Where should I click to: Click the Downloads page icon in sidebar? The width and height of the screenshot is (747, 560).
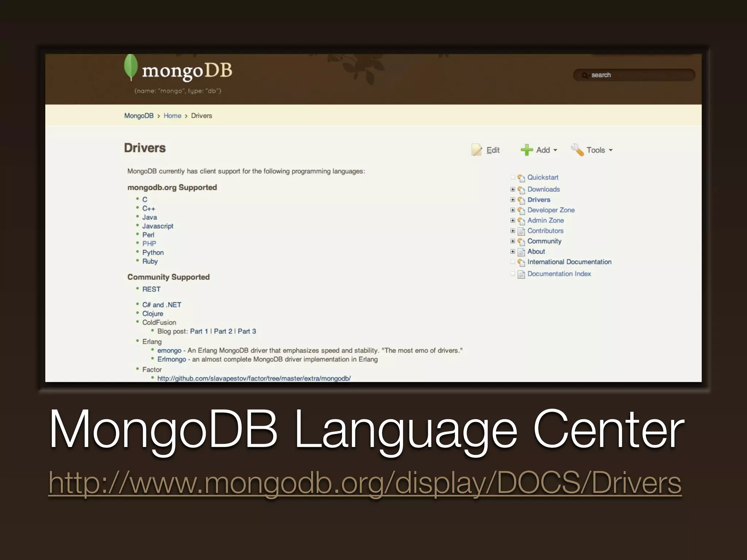click(x=521, y=190)
